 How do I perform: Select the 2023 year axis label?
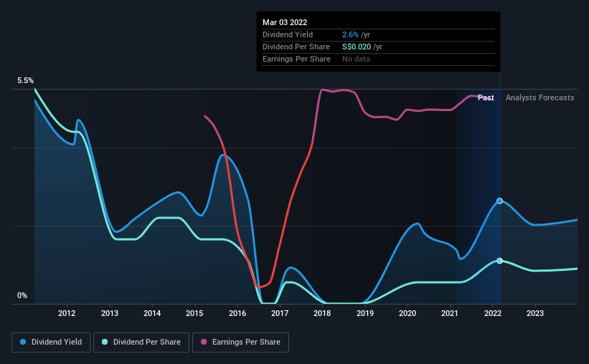(535, 313)
